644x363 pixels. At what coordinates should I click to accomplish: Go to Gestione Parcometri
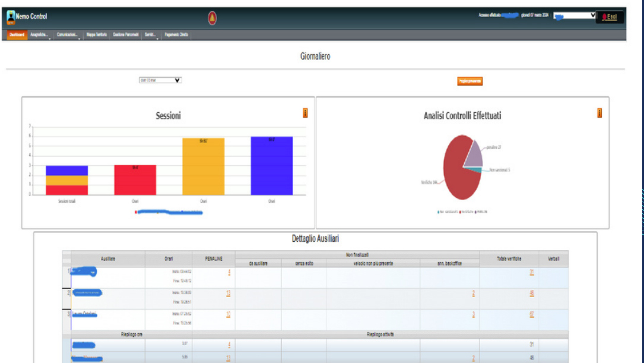[x=126, y=35]
